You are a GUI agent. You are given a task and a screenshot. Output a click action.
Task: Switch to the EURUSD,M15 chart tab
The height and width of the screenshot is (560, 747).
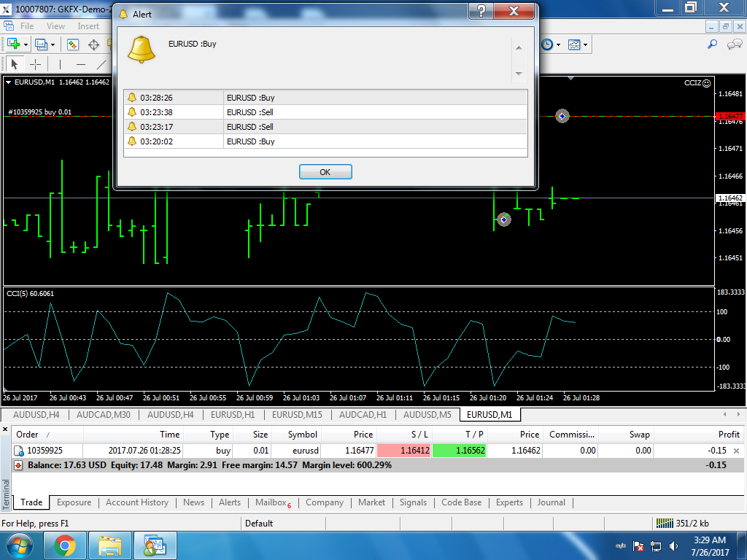[x=298, y=415]
